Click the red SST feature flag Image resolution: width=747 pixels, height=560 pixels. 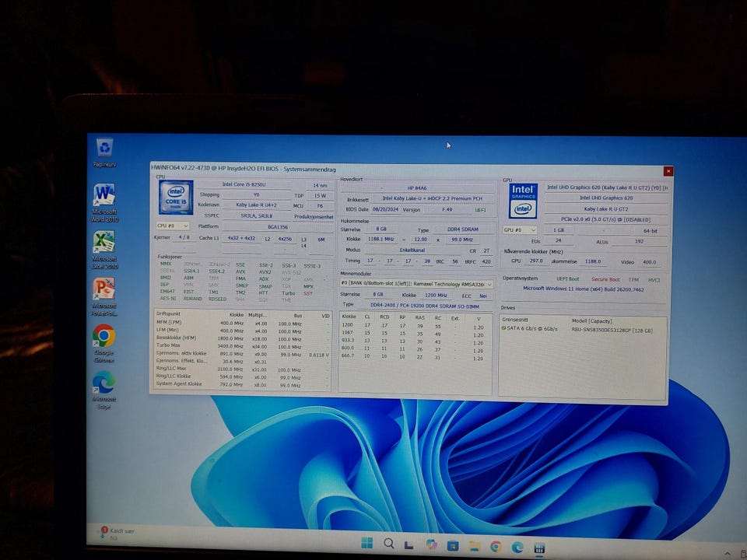click(x=308, y=294)
